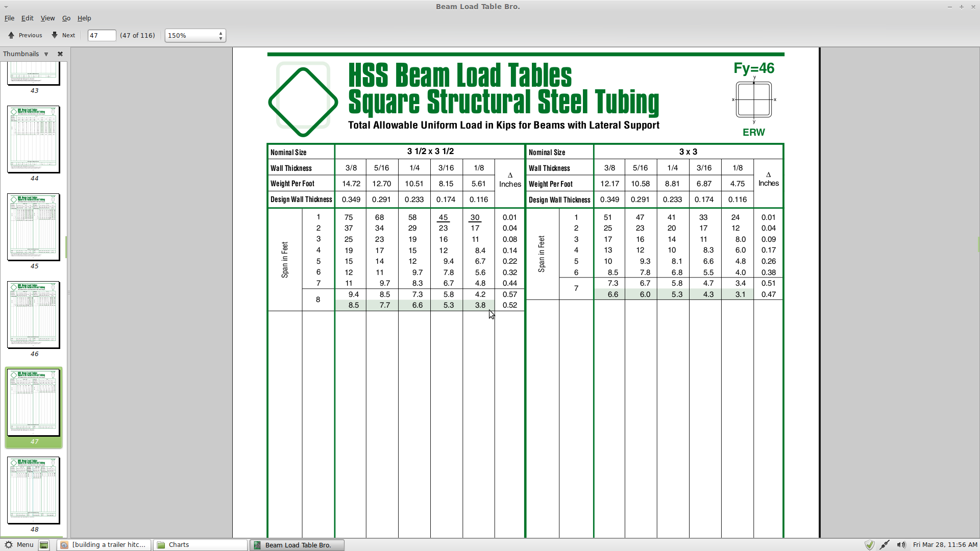The image size is (980, 551).
Task: Open the Thumbnails sidebar mode dropdown
Action: (46, 54)
